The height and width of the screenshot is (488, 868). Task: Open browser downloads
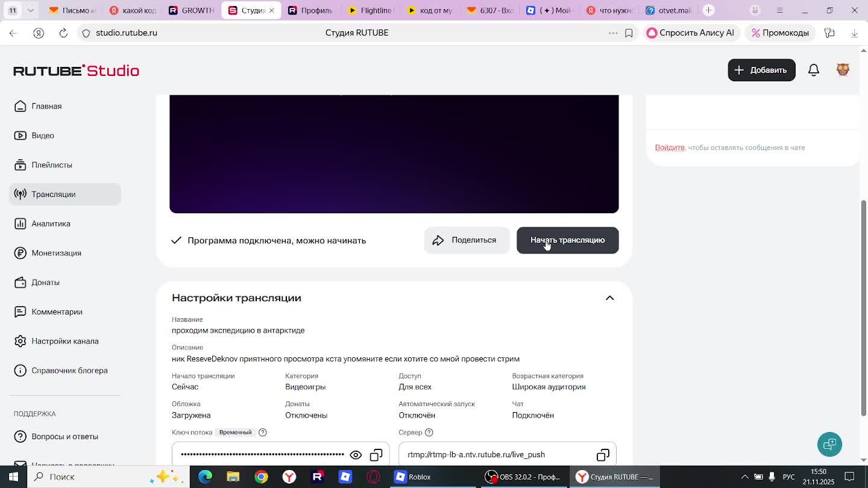click(854, 33)
